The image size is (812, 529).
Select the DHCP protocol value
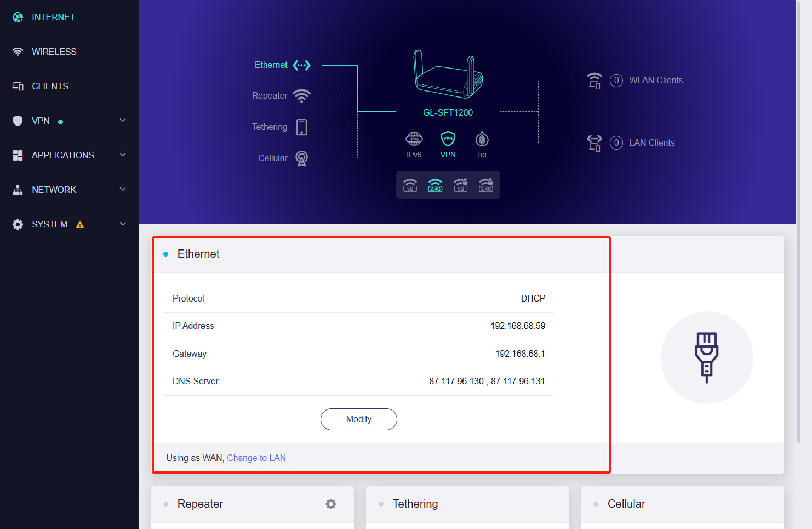click(533, 299)
